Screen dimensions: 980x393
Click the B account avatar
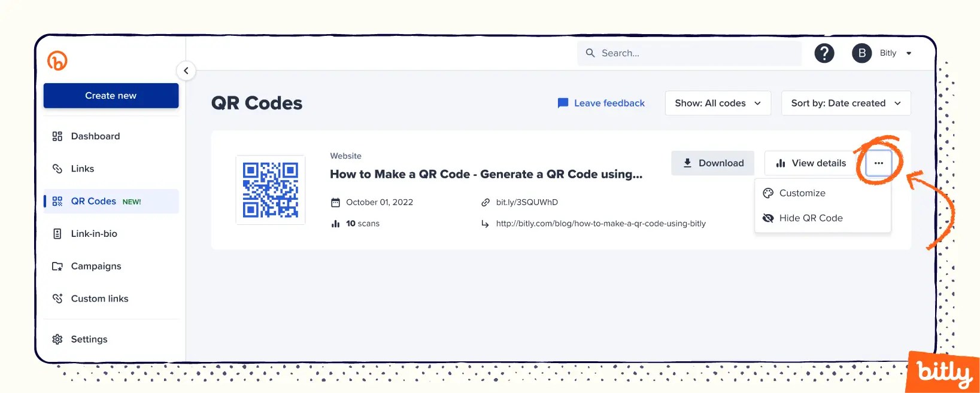point(862,53)
